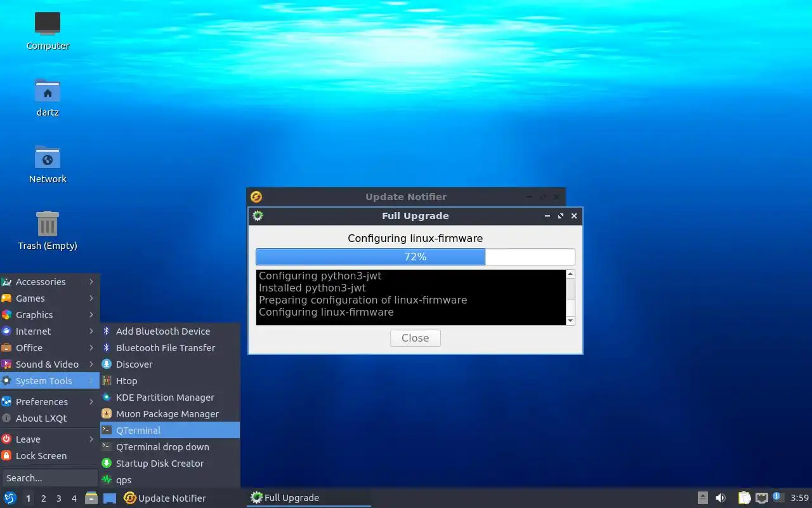Expand the Preferences menu category

[49, 401]
